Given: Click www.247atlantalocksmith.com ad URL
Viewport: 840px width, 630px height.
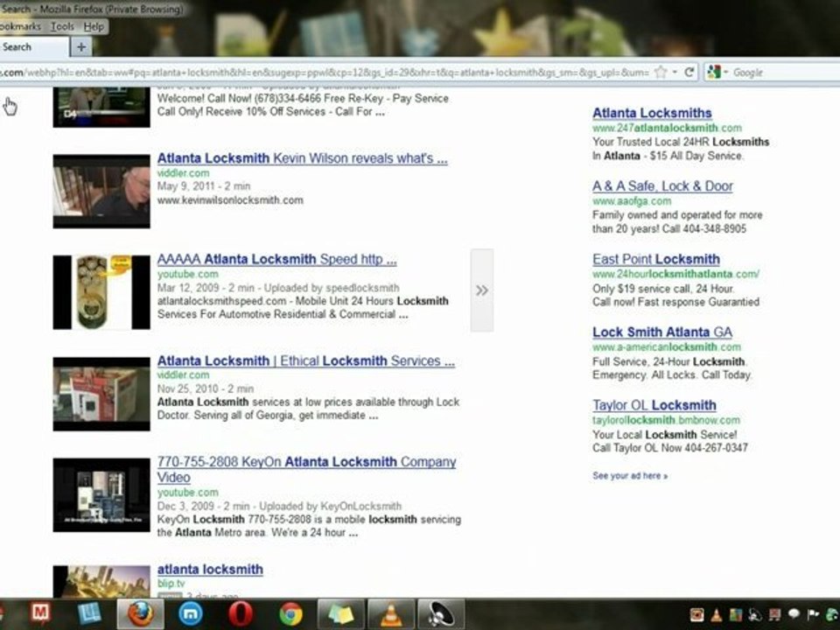Looking at the screenshot, I should point(667,128).
